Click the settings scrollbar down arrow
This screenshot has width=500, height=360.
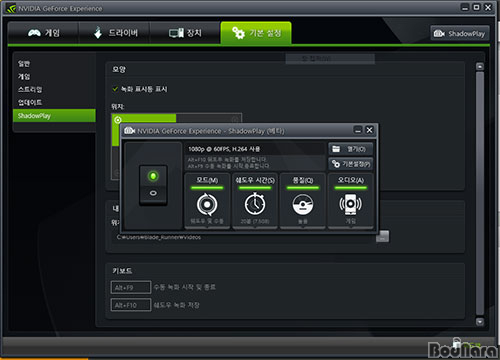coord(480,321)
